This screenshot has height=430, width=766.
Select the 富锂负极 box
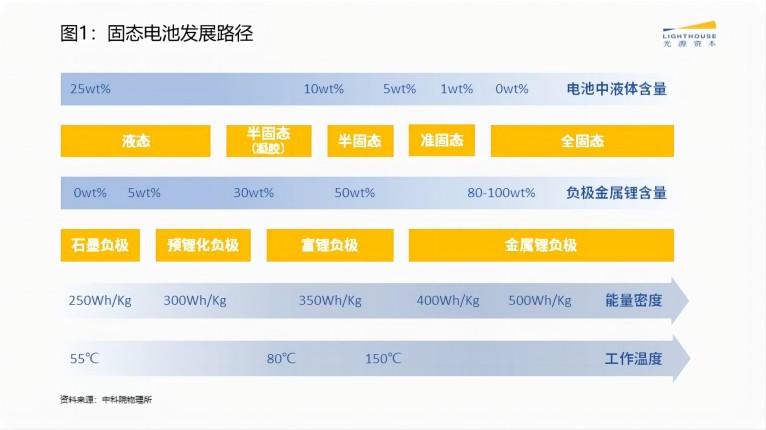330,245
